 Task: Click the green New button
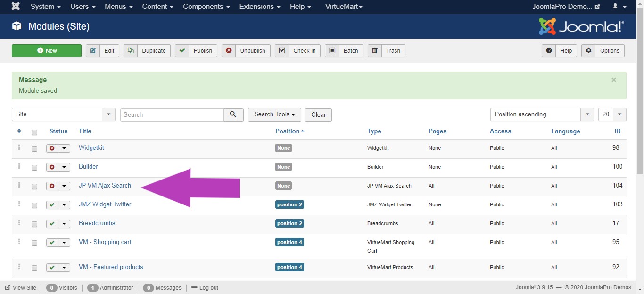(47, 51)
